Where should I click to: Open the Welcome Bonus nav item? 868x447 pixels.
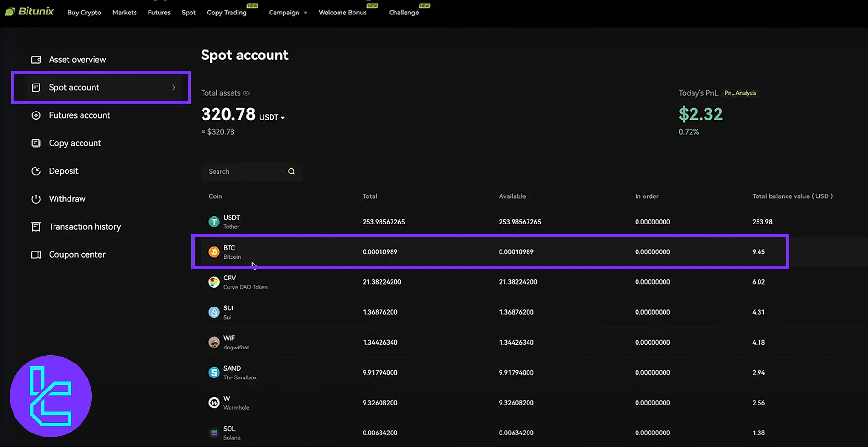click(x=343, y=13)
